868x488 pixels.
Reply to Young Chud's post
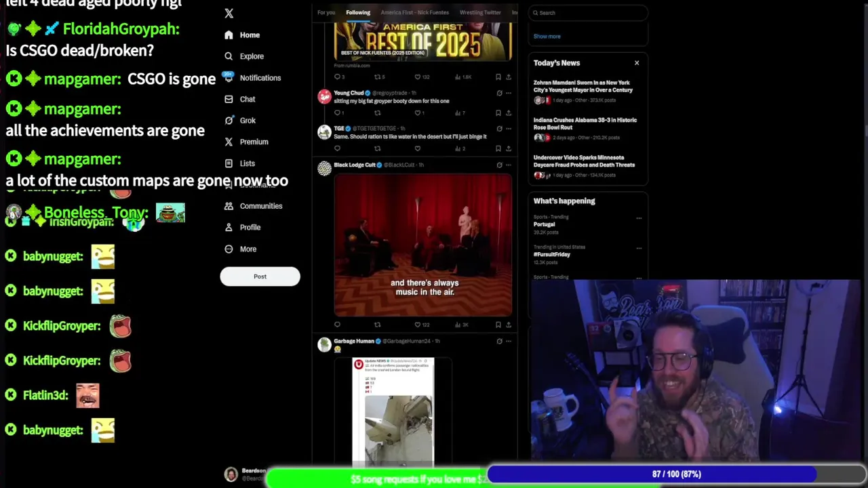[x=337, y=113]
